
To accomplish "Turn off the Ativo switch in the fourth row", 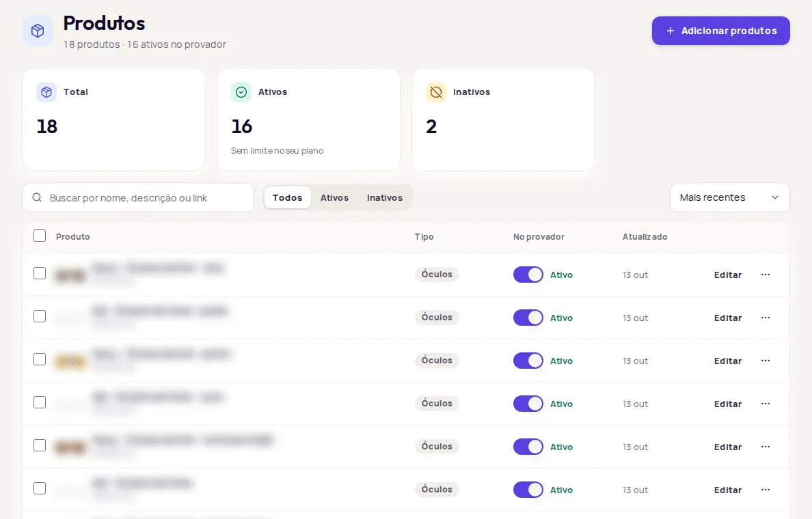I will tap(528, 404).
